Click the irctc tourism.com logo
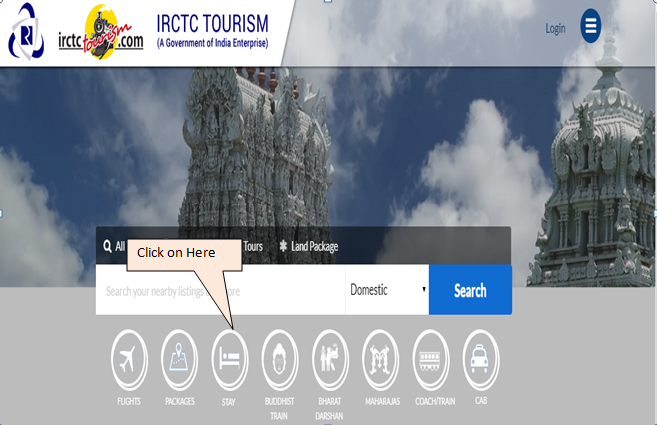The width and height of the screenshot is (657, 425). click(100, 33)
